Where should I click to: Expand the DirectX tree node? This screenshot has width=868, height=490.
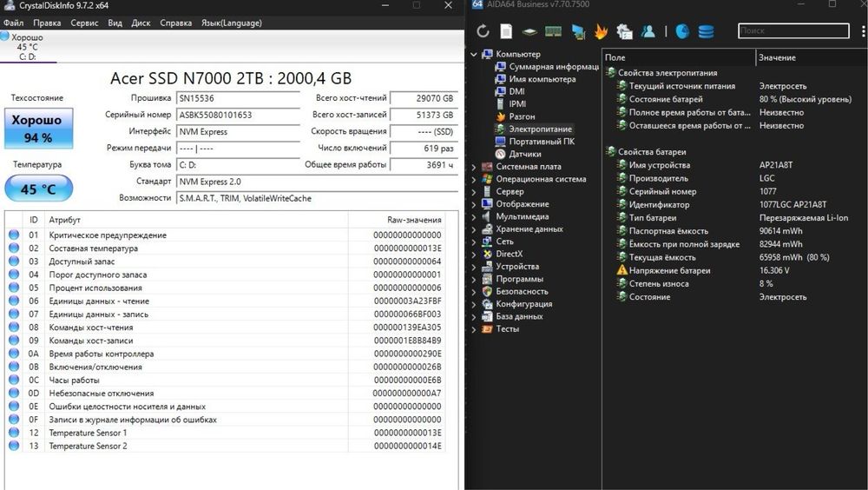pos(474,255)
